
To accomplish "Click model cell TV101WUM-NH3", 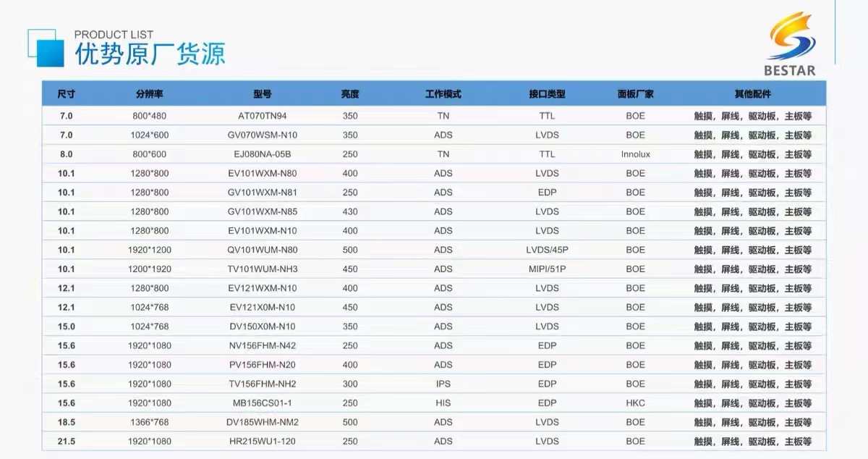I will (x=263, y=269).
